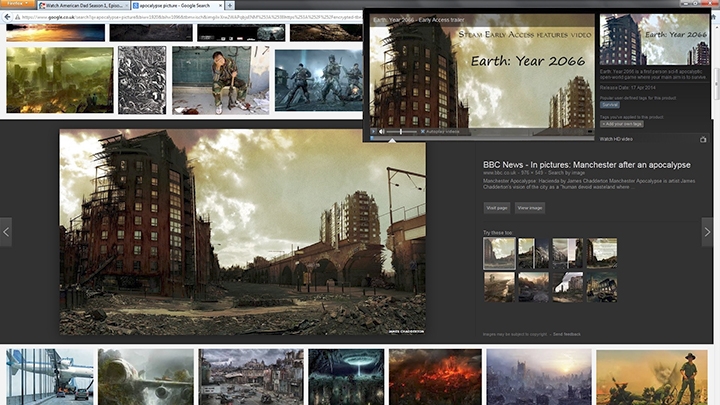The width and height of the screenshot is (720, 405).
Task: Click Add your own tags button
Action: [x=622, y=123]
